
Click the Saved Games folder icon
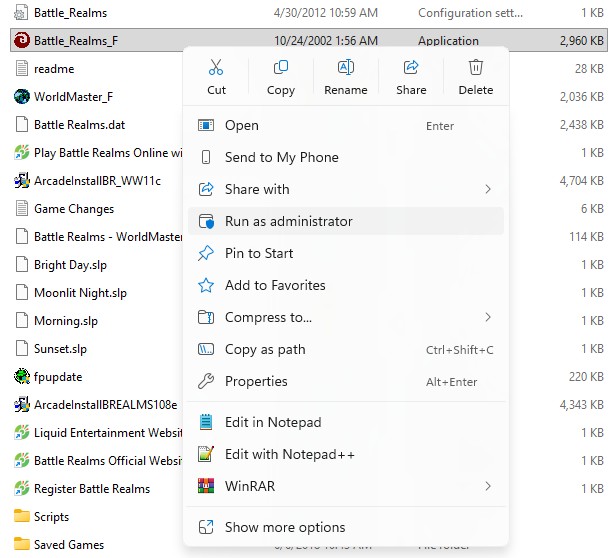click(22, 544)
